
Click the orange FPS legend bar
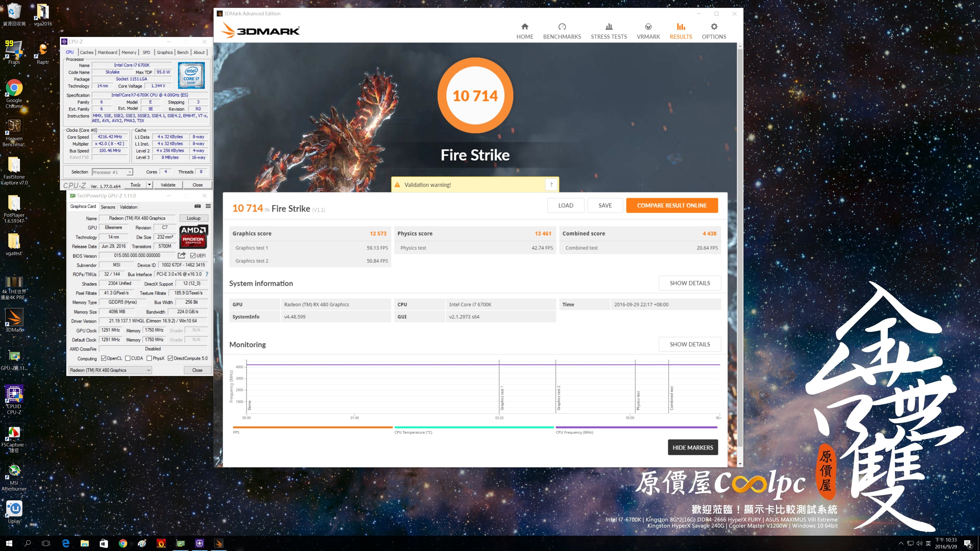[x=312, y=428]
